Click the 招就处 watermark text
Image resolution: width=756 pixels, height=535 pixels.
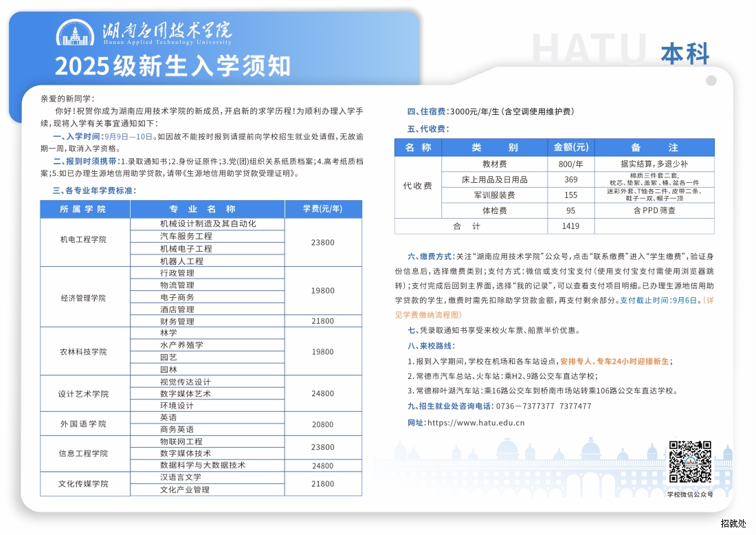(733, 523)
